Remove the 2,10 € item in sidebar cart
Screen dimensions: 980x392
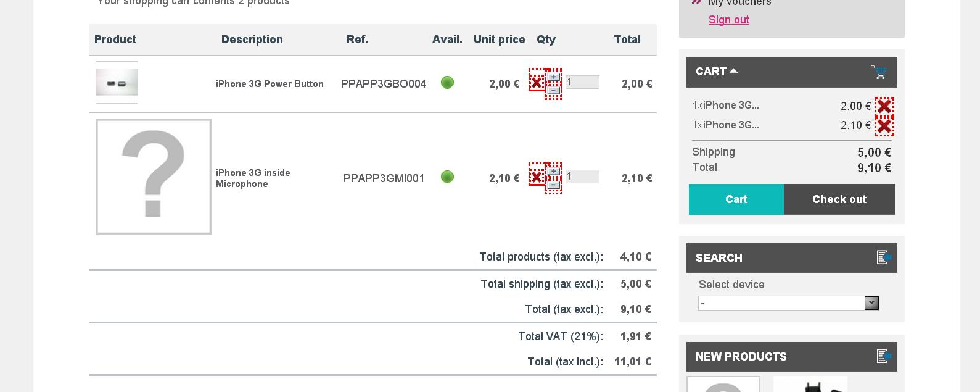coord(884,126)
